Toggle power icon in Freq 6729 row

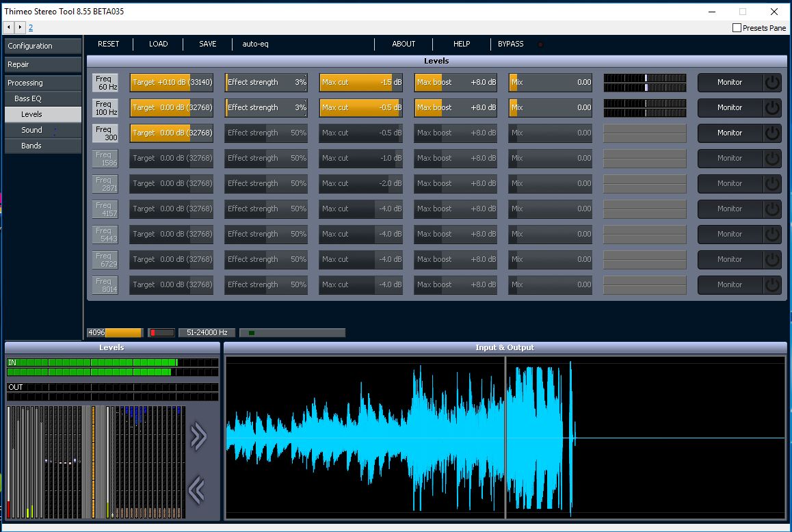771,259
